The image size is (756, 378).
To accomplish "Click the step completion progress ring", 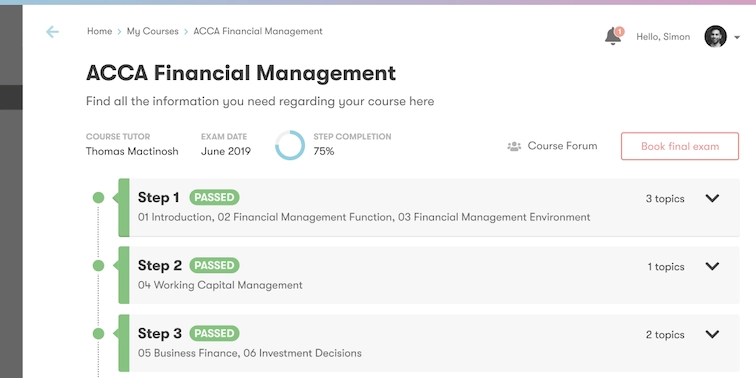I will pyautogui.click(x=290, y=145).
